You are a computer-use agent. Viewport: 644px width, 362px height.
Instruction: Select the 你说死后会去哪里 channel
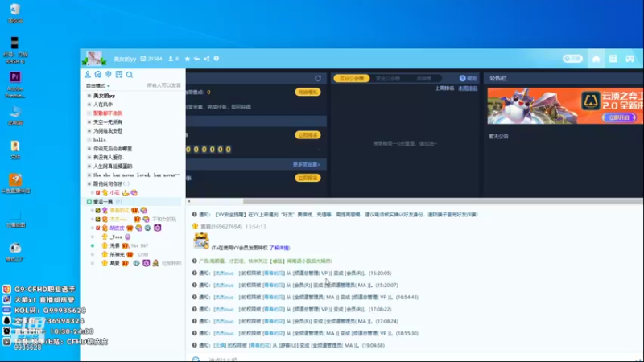click(113, 149)
